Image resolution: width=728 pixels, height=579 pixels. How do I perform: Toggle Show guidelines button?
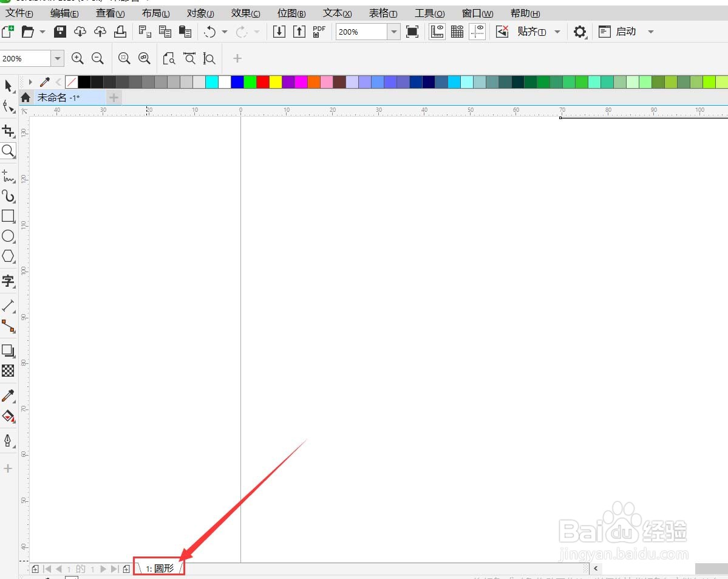(x=477, y=32)
